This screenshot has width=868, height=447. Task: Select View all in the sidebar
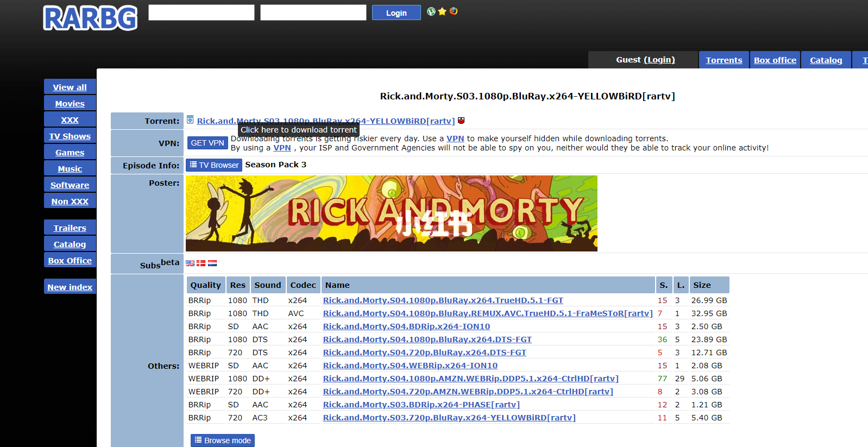point(70,87)
